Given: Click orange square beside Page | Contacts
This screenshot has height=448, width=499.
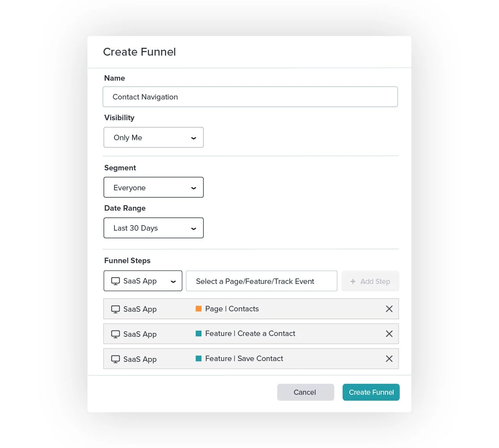Looking at the screenshot, I should click(x=199, y=309).
